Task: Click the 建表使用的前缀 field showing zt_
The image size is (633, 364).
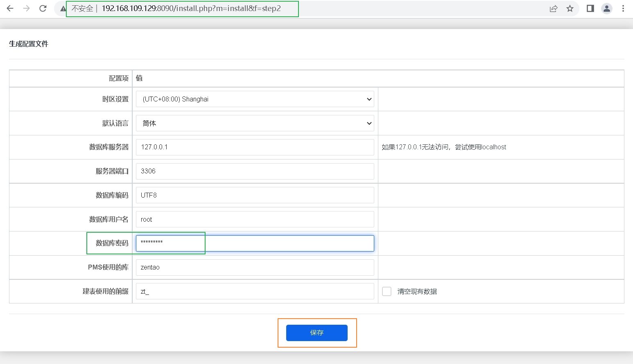Action: (x=255, y=291)
